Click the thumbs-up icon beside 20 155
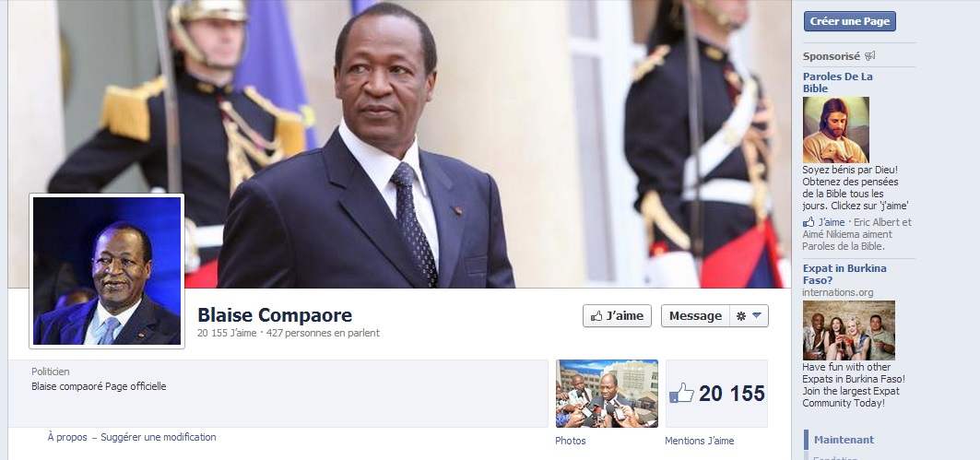The width and height of the screenshot is (980, 460). [682, 394]
